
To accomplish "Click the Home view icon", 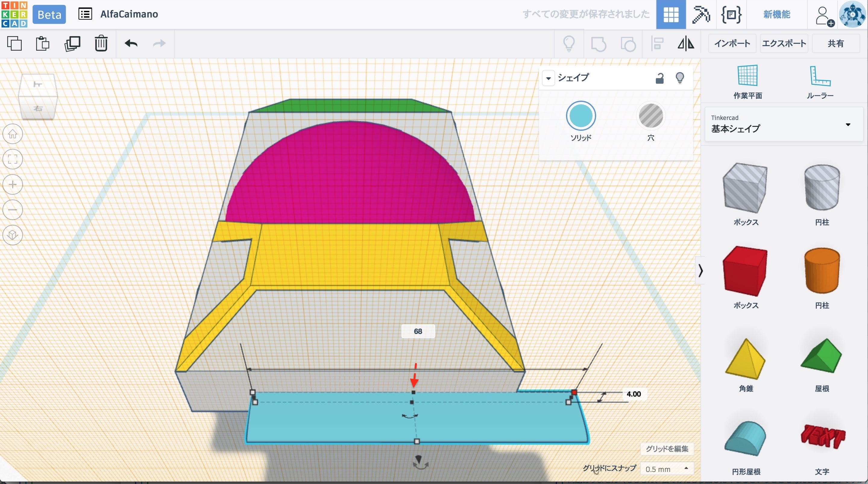I will 13,134.
